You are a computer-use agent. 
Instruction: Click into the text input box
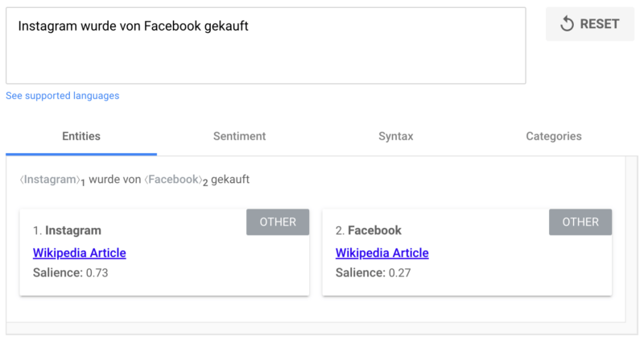pos(266,46)
